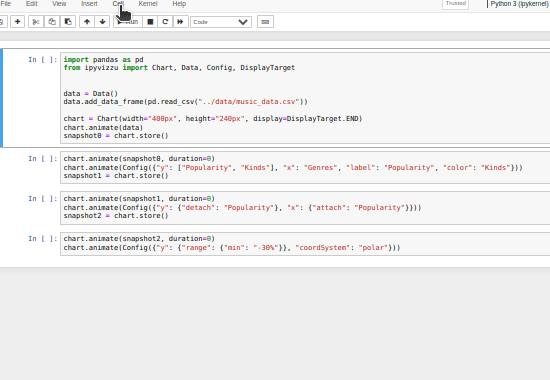Click the DisplayTarget.END text

pos(322,119)
